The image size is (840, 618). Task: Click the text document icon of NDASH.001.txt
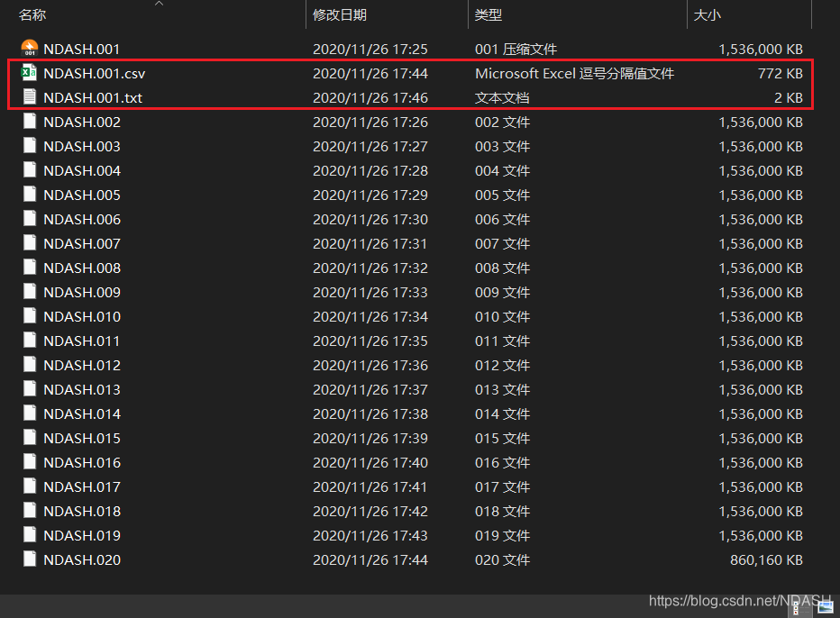(30, 97)
